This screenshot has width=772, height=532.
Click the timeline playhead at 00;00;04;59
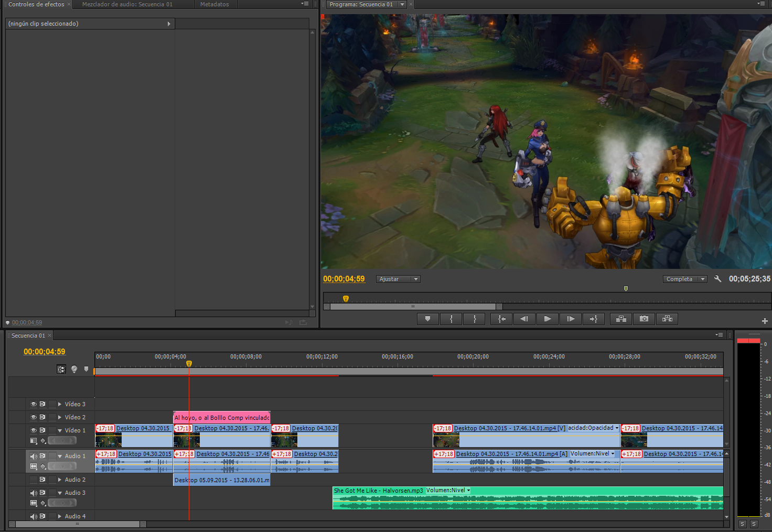(189, 364)
